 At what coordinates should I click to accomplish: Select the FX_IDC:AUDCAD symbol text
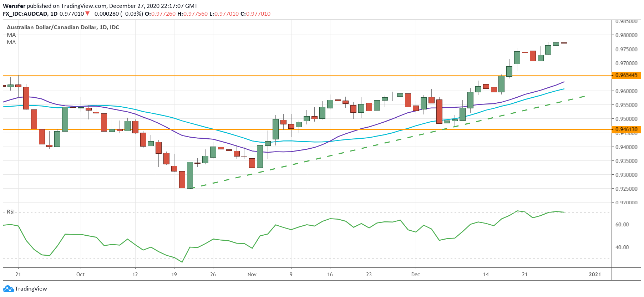pos(25,14)
